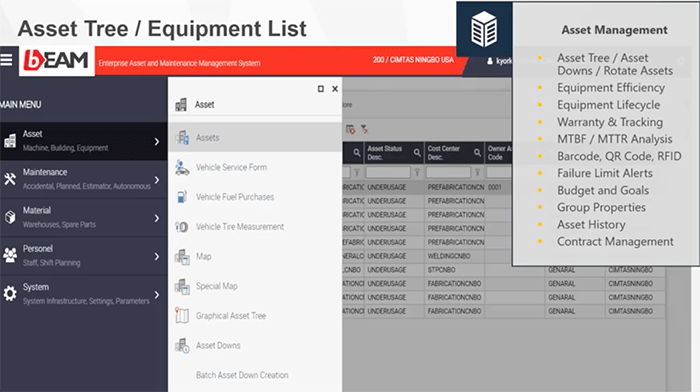700x392 pixels.
Task: Click the Asset Status Desc. filter input
Action: (388, 172)
